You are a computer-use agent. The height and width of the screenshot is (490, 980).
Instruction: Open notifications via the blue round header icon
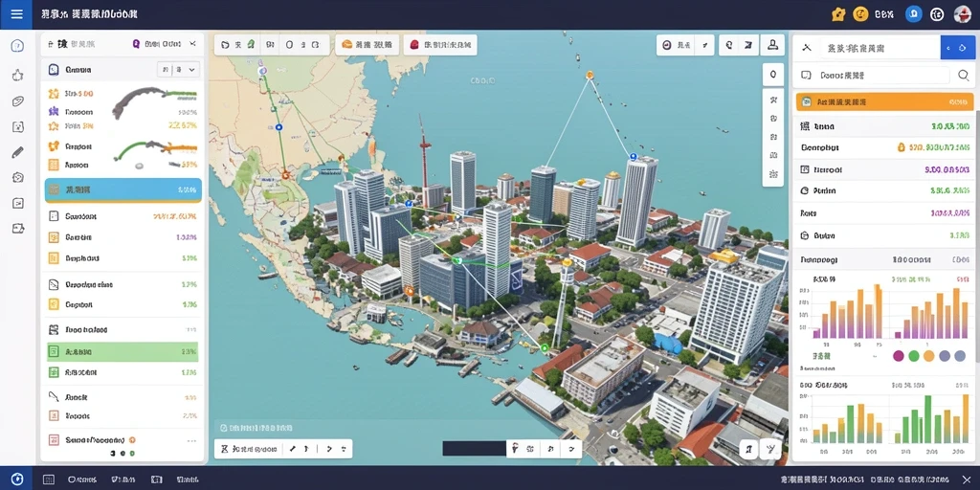pyautogui.click(x=914, y=13)
